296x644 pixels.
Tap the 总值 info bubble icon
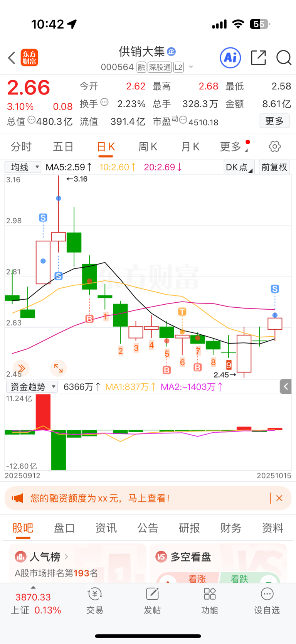[x=31, y=120]
